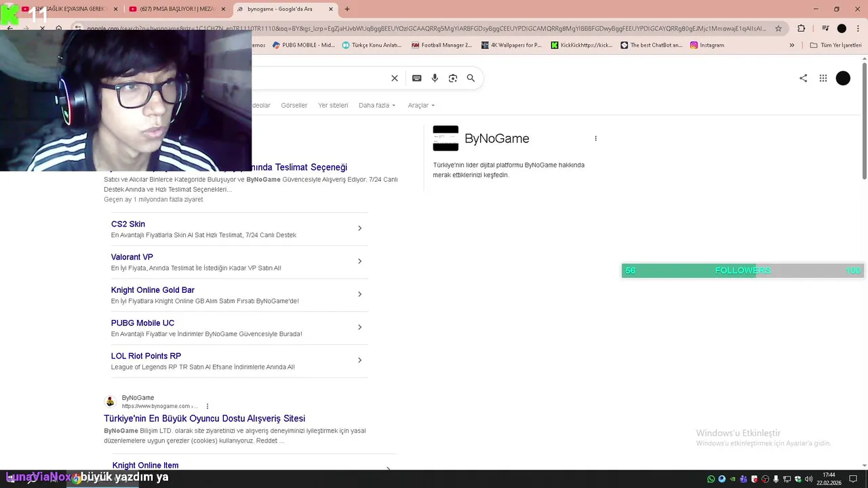Open the 4K Wallpapers for P bookmark

coord(511,45)
